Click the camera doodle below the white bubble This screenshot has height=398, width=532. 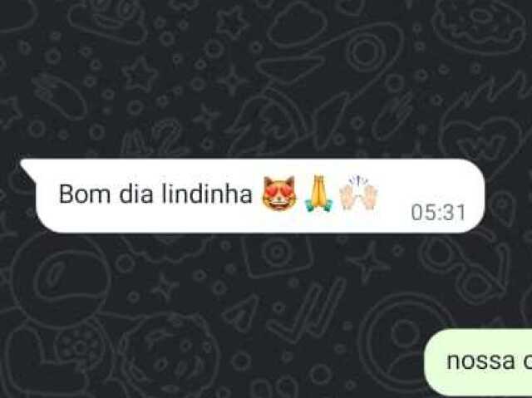coord(278,254)
